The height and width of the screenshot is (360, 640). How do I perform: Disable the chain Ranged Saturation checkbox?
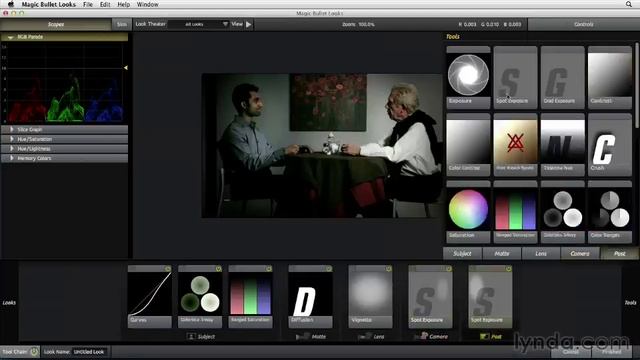click(269, 269)
